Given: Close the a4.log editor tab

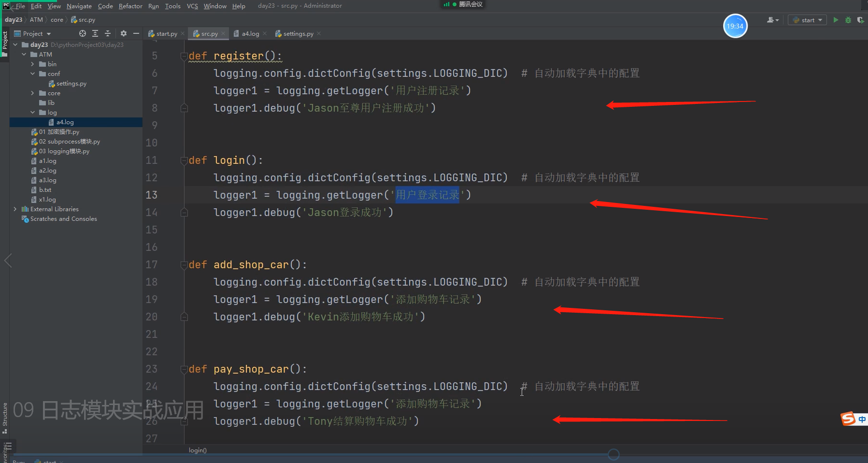Looking at the screenshot, I should (265, 33).
